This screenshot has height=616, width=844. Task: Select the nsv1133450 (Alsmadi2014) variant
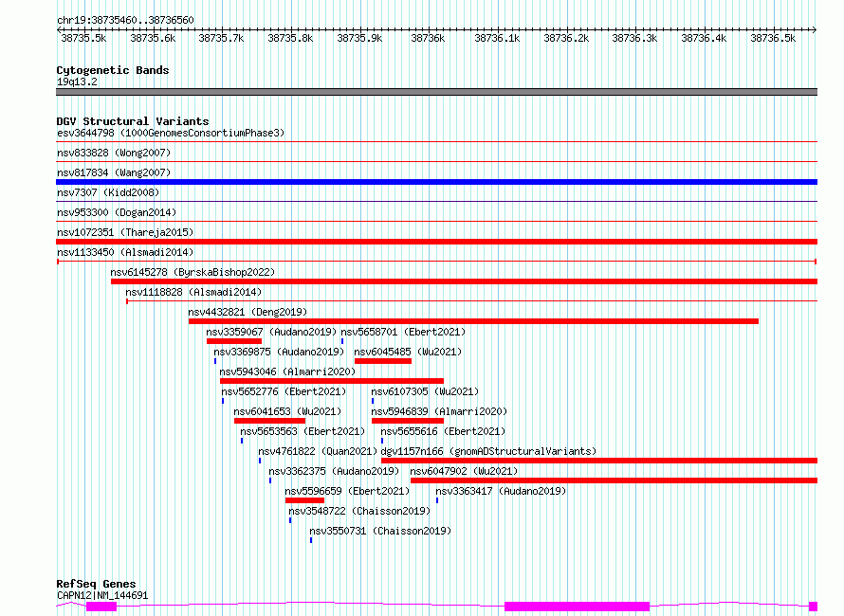click(125, 252)
